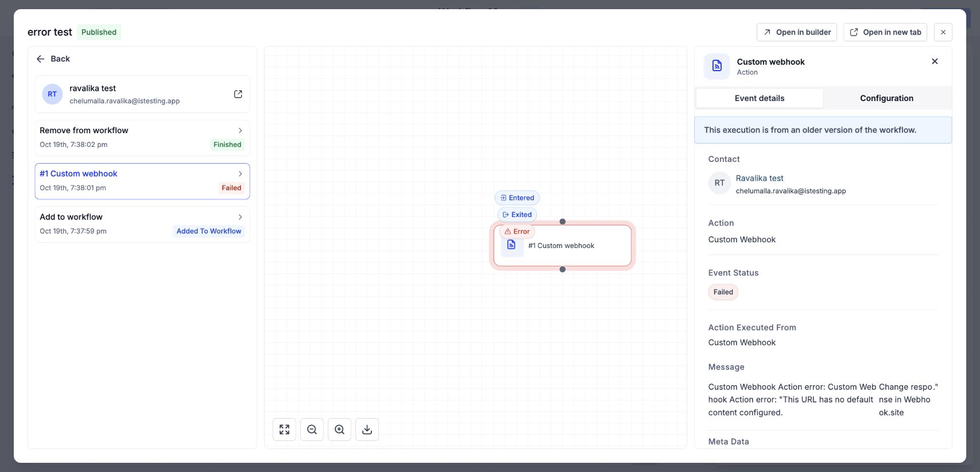The height and width of the screenshot is (472, 980).
Task: Open Ravalika test contact link in details
Action: coord(760,178)
